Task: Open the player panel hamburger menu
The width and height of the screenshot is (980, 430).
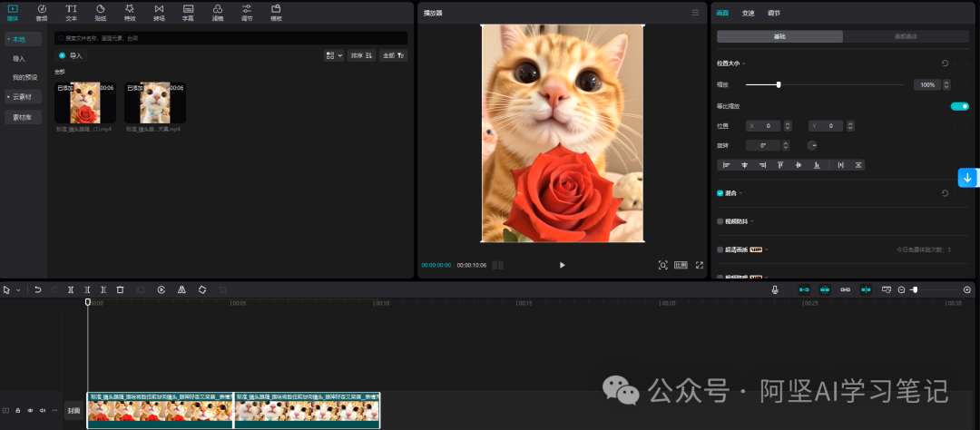Action: click(696, 13)
